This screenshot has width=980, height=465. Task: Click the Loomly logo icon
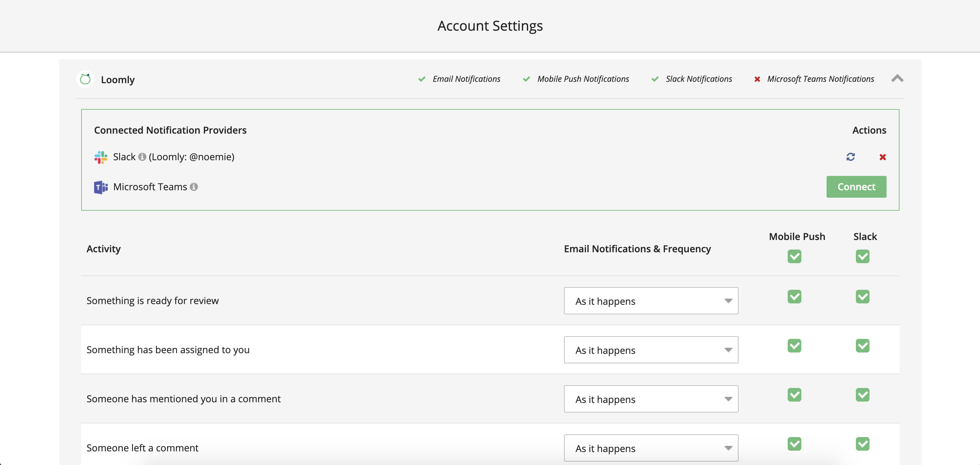85,79
